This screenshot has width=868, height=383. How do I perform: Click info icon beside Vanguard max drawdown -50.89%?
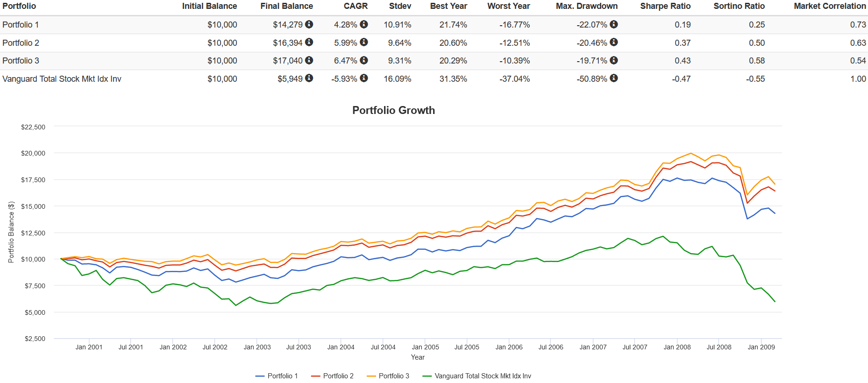[x=614, y=78]
